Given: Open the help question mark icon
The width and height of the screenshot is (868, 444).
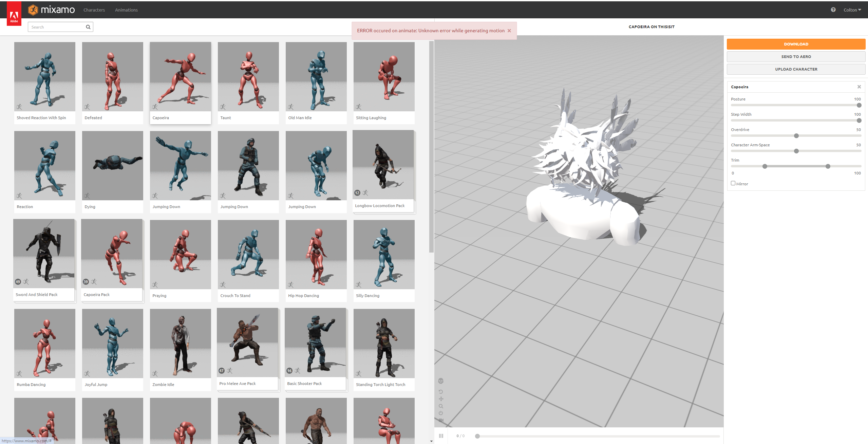Looking at the screenshot, I should click(833, 10).
